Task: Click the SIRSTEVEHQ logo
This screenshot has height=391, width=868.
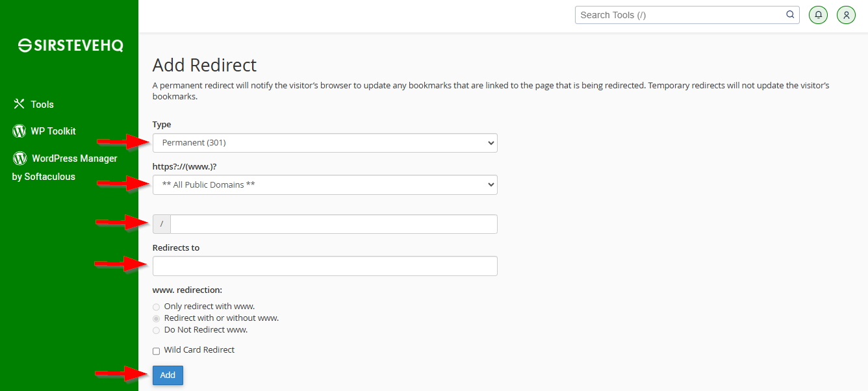Action: point(70,45)
